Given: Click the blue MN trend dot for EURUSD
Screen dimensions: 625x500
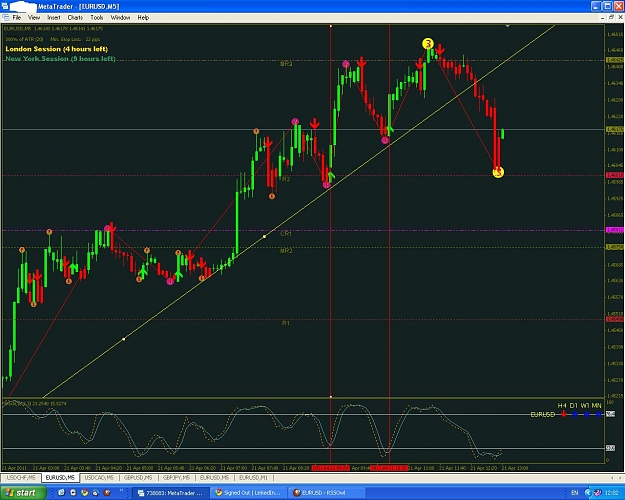Looking at the screenshot, I should (598, 415).
